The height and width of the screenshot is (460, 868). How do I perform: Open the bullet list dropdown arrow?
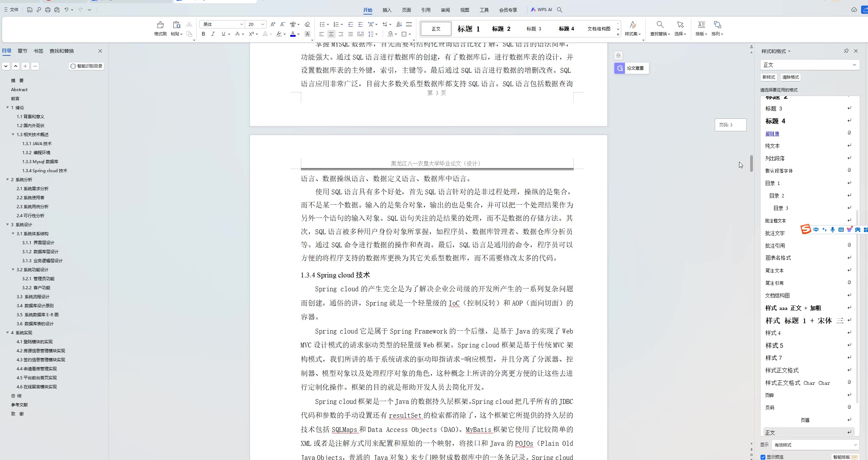328,25
